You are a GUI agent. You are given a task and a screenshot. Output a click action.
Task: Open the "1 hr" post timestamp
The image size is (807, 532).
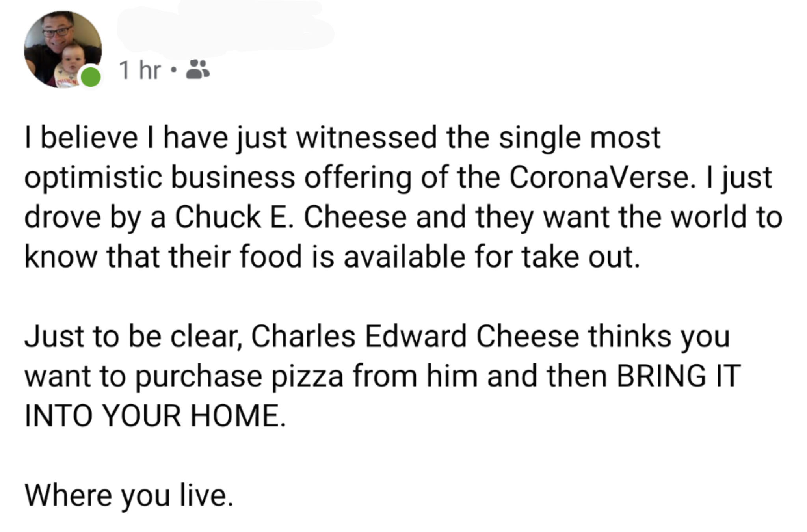(140, 71)
